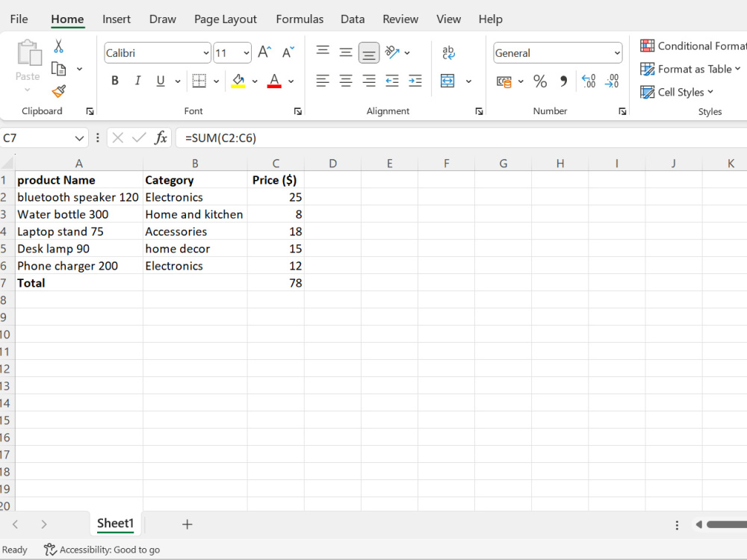Open the font size 11 dropdown

pyautogui.click(x=247, y=53)
